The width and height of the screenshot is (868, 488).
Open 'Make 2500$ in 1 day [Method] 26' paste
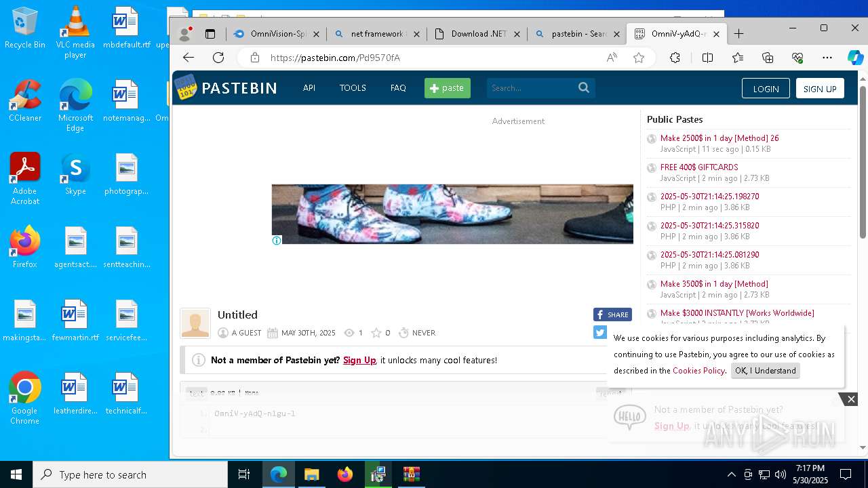click(x=719, y=138)
